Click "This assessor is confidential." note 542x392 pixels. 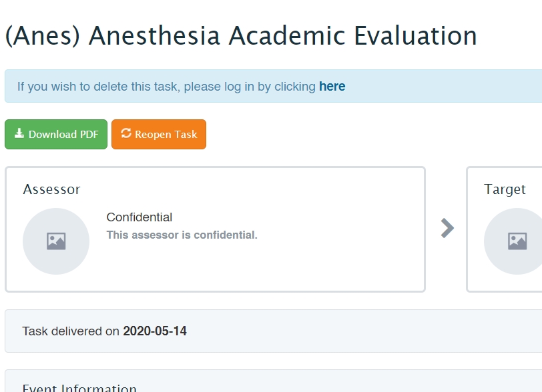[182, 235]
